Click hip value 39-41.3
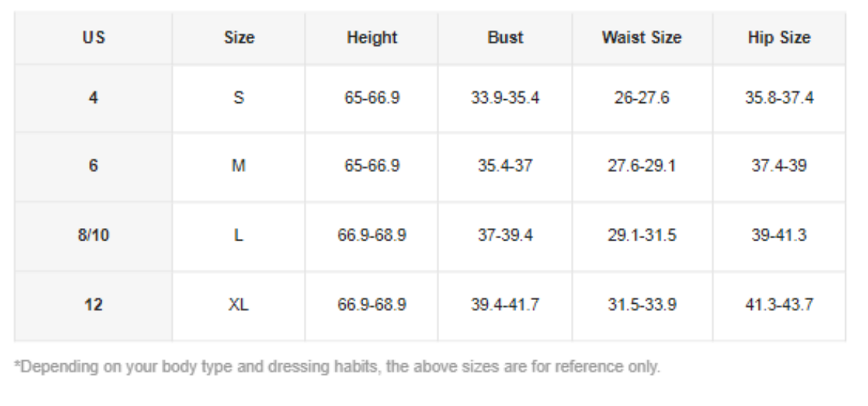This screenshot has width=868, height=406. tap(779, 235)
